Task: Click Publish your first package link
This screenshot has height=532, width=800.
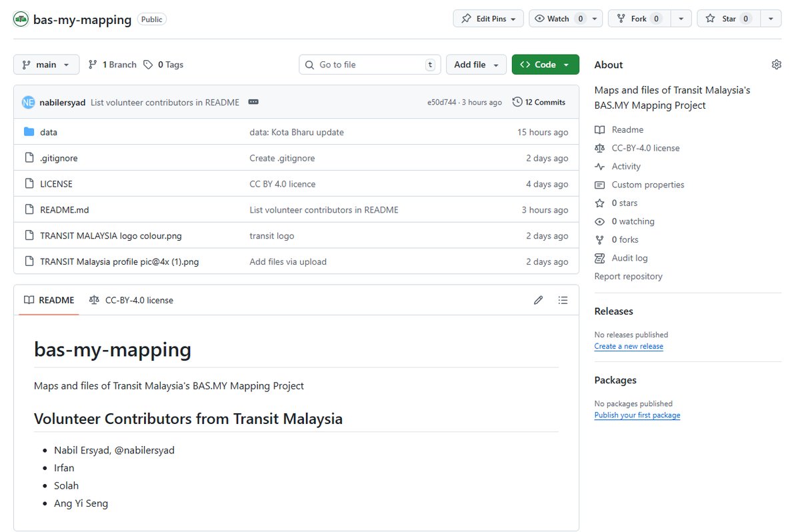Action: (x=637, y=415)
